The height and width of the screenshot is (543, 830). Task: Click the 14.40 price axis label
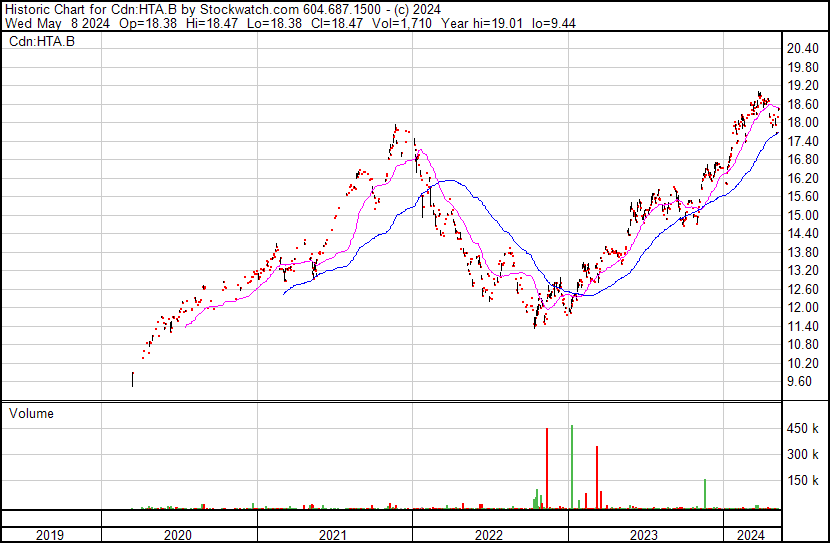tap(802, 233)
